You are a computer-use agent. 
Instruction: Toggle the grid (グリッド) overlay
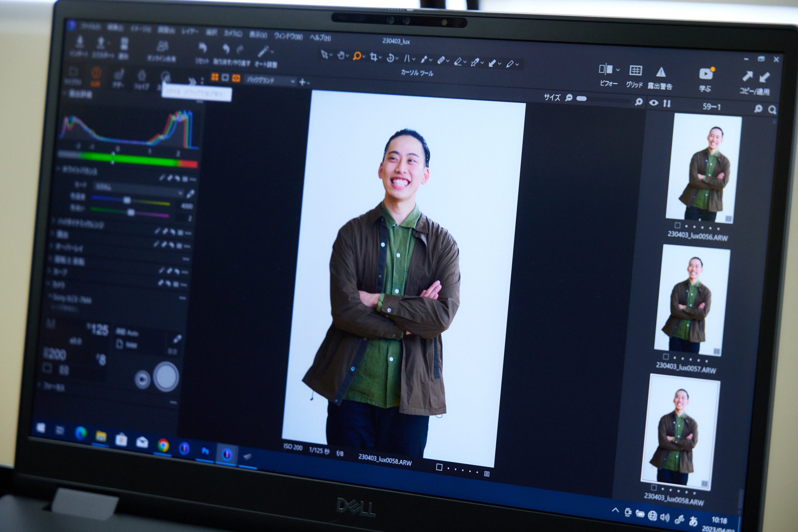635,70
